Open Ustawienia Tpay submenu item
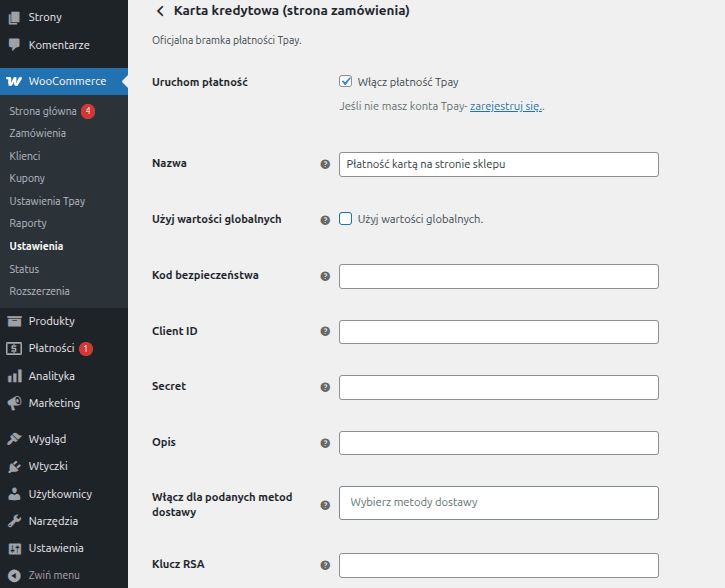Viewport: 725px width, 588px height. [x=47, y=201]
